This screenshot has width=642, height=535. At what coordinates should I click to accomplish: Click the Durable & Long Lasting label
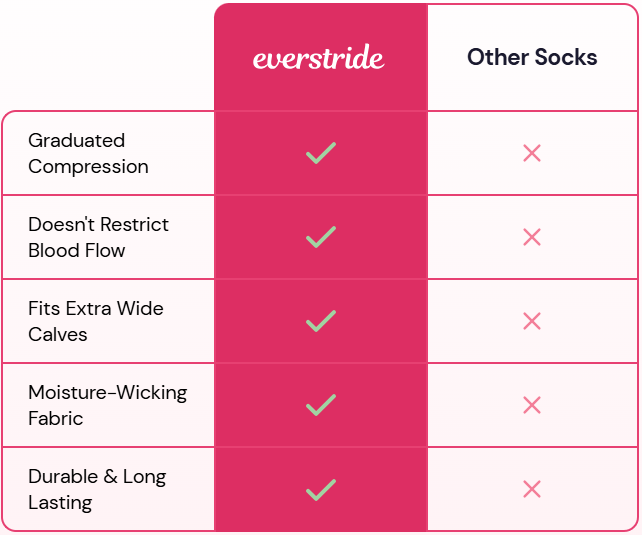pyautogui.click(x=97, y=489)
